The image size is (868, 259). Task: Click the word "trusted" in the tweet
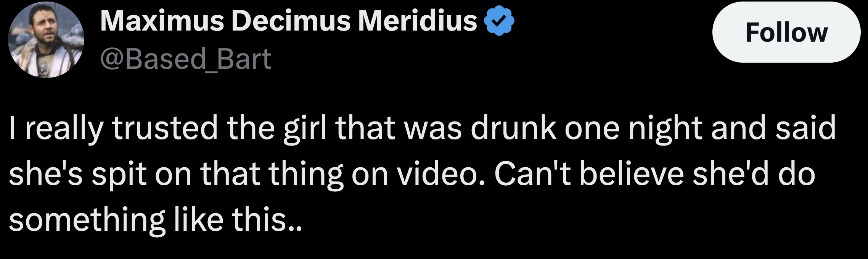pos(165,128)
